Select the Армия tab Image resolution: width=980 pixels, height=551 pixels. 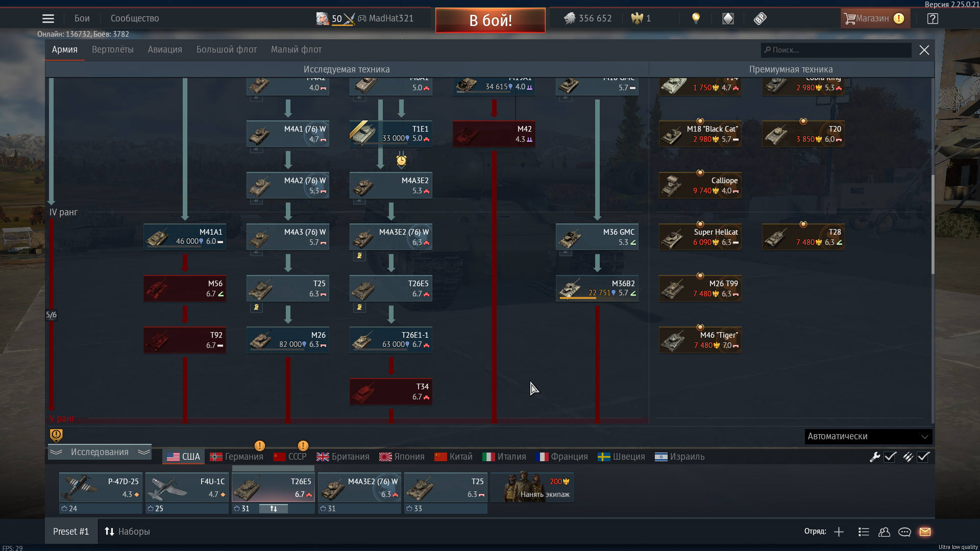65,49
